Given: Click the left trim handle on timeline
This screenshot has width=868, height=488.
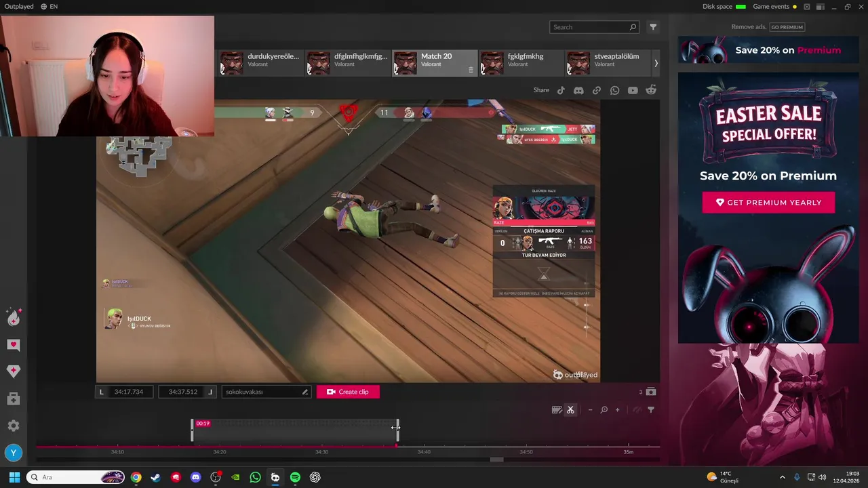Looking at the screenshot, I should pos(192,431).
